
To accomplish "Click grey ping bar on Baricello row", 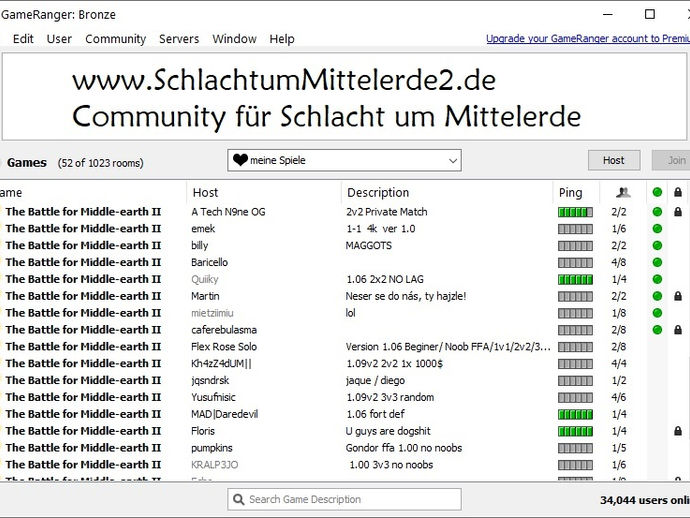I will (575, 263).
